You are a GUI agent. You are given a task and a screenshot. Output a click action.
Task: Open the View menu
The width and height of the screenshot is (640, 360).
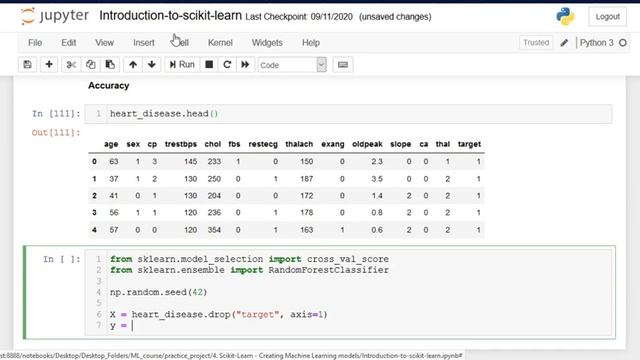coord(104,43)
